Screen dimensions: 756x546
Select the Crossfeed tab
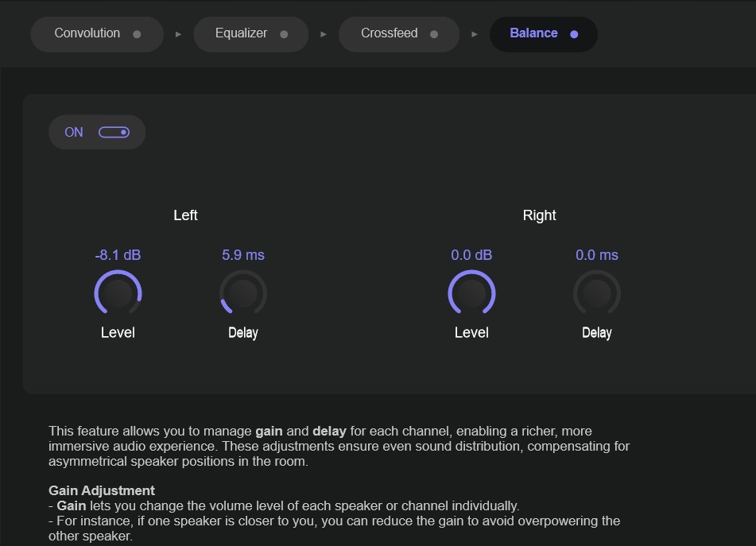[x=390, y=33]
